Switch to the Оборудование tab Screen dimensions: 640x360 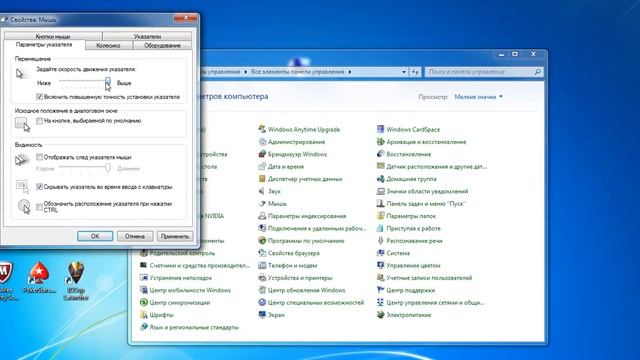[162, 45]
